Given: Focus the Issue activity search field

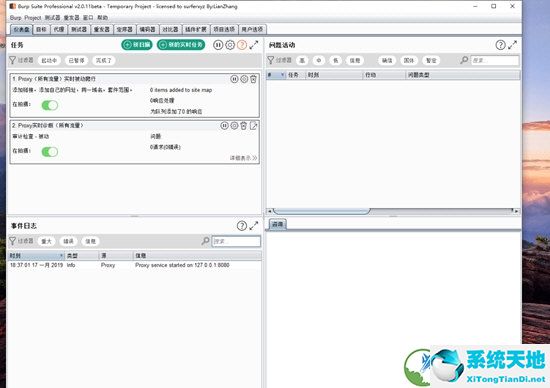Looking at the screenshot, I should (494, 60).
